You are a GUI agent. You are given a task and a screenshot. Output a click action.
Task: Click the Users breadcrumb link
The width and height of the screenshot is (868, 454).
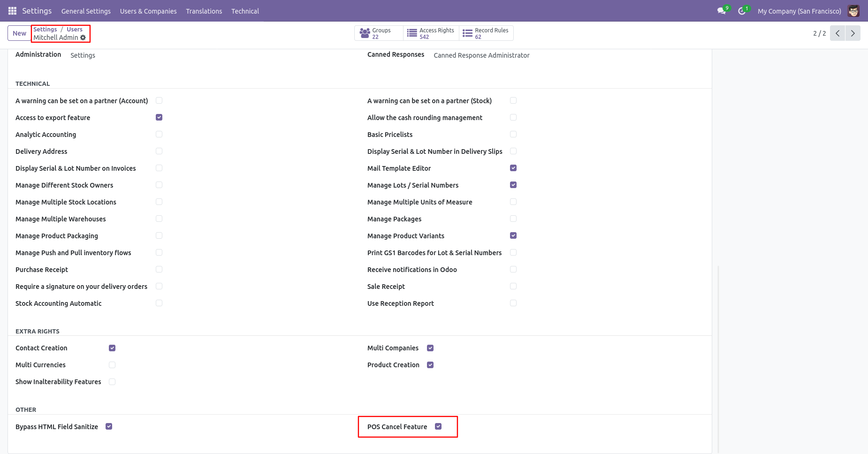[x=75, y=29]
